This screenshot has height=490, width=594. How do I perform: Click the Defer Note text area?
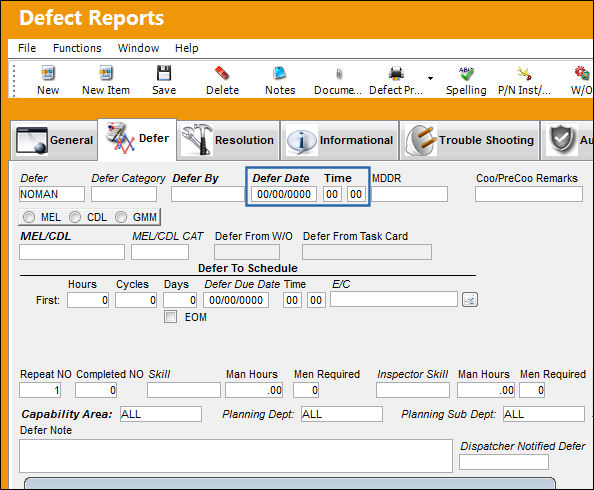click(236, 456)
